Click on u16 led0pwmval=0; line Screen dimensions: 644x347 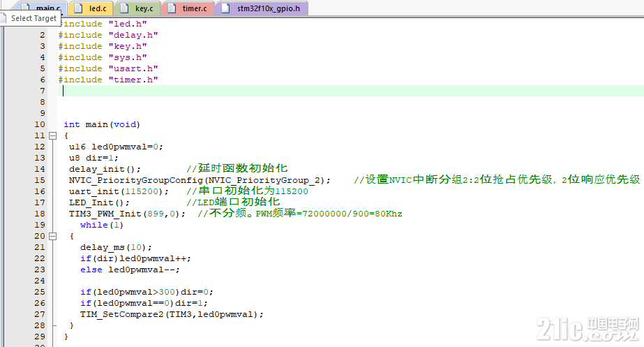click(117, 147)
